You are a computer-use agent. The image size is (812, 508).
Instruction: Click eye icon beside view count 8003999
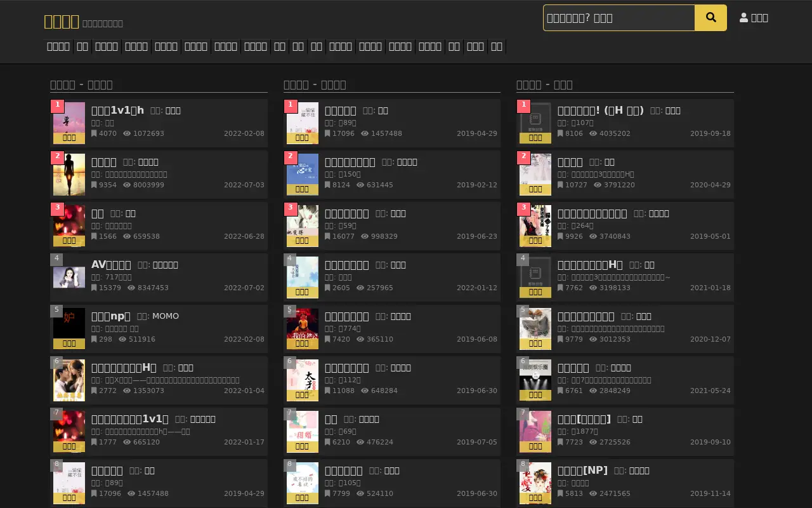click(127, 185)
